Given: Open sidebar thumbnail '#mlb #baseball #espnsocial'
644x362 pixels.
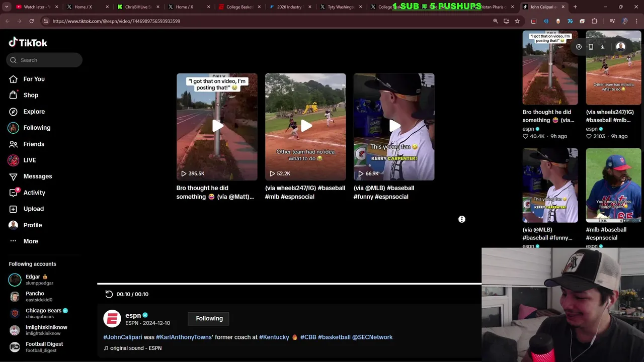Looking at the screenshot, I should point(613,185).
